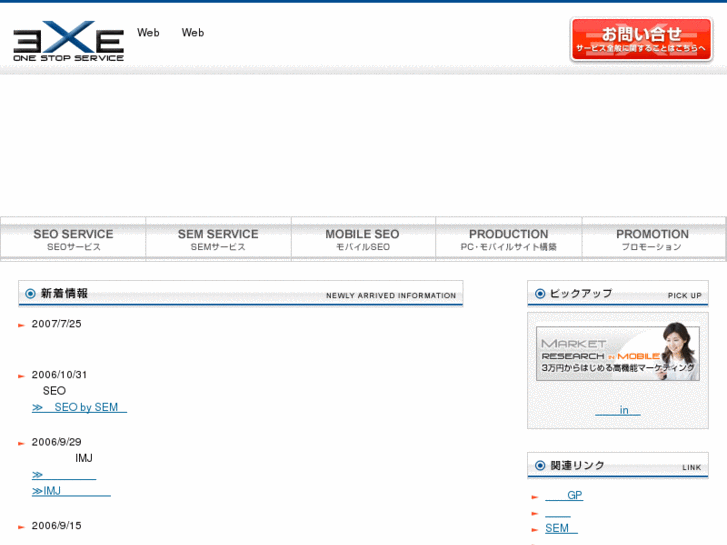
Task: Click the red arrow bullet beside 2006/9/29
Action: pos(21,443)
